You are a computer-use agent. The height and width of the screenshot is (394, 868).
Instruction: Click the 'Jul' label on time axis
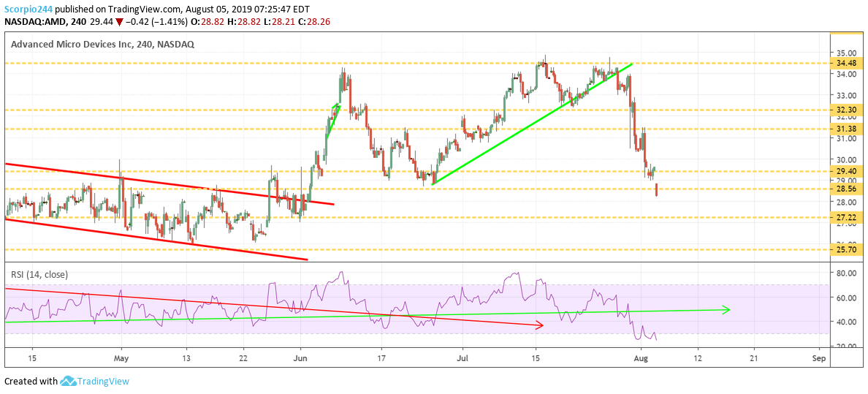462,358
